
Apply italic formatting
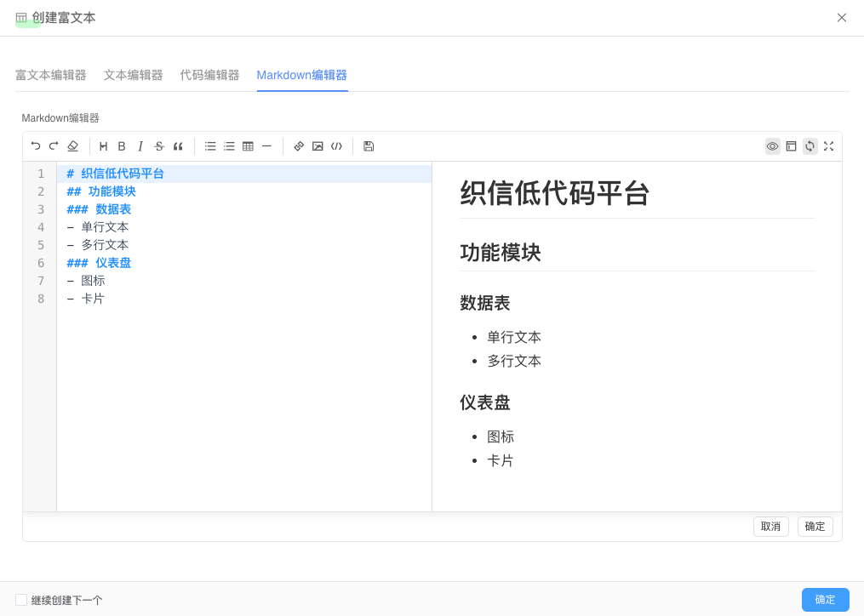coord(140,145)
